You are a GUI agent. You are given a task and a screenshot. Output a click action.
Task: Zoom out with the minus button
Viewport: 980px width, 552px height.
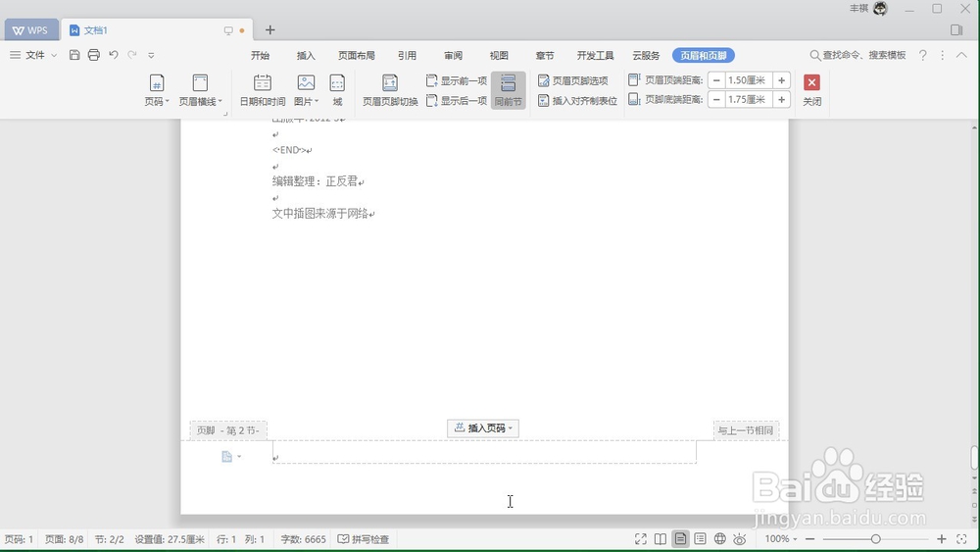810,539
